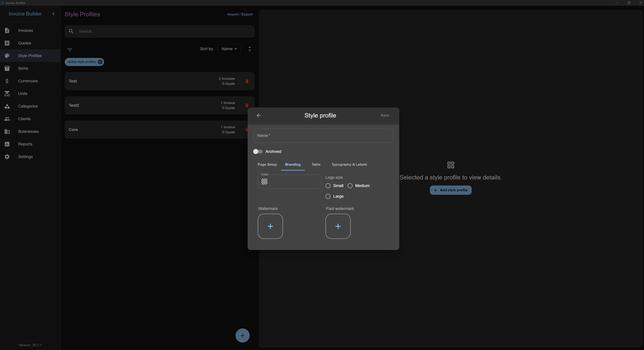Open the Import / Export link
The image size is (644, 350).
tap(240, 14)
